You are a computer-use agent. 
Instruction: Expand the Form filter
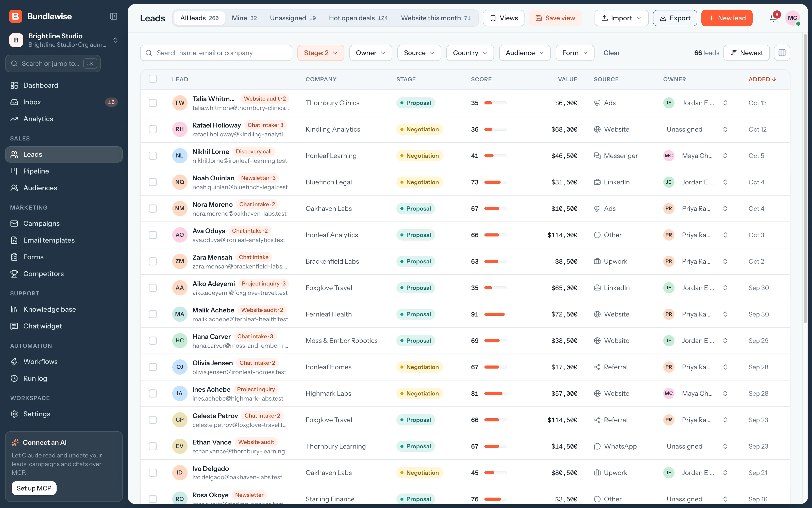pyautogui.click(x=575, y=53)
